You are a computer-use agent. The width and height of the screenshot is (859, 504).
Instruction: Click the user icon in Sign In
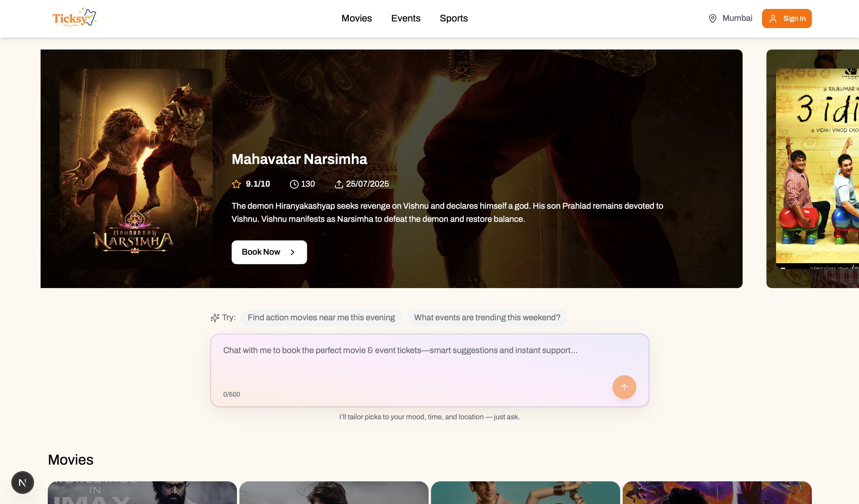[x=773, y=18]
